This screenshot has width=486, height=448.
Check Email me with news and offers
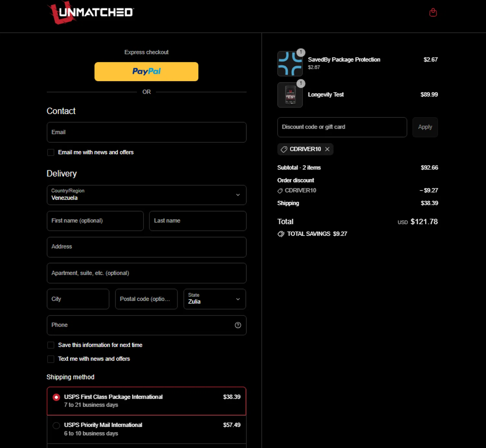pos(51,152)
